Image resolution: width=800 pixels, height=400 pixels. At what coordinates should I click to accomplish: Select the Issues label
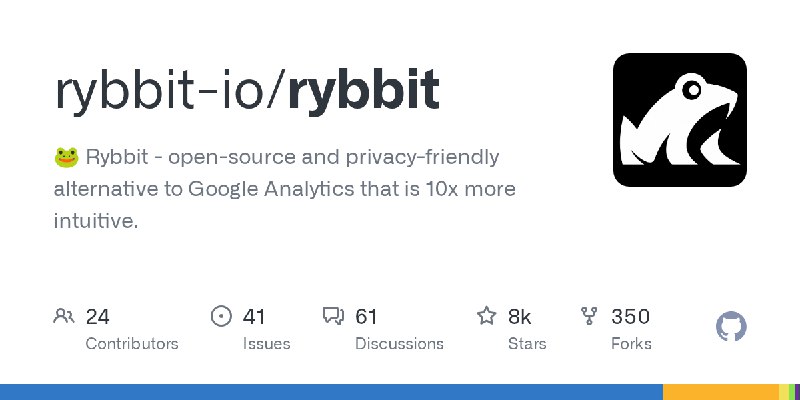pos(266,343)
